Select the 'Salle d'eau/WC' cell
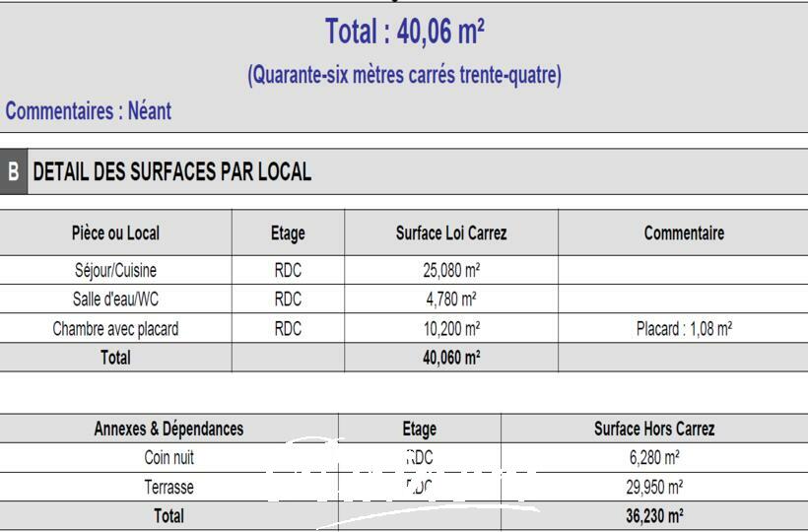The width and height of the screenshot is (808, 532). coord(115,299)
